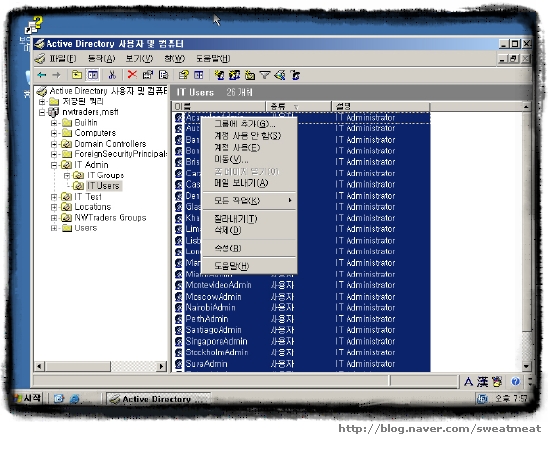This screenshot has width=548, height=450.
Task: Select the NairobiAdmin user row
Action: click(x=302, y=308)
